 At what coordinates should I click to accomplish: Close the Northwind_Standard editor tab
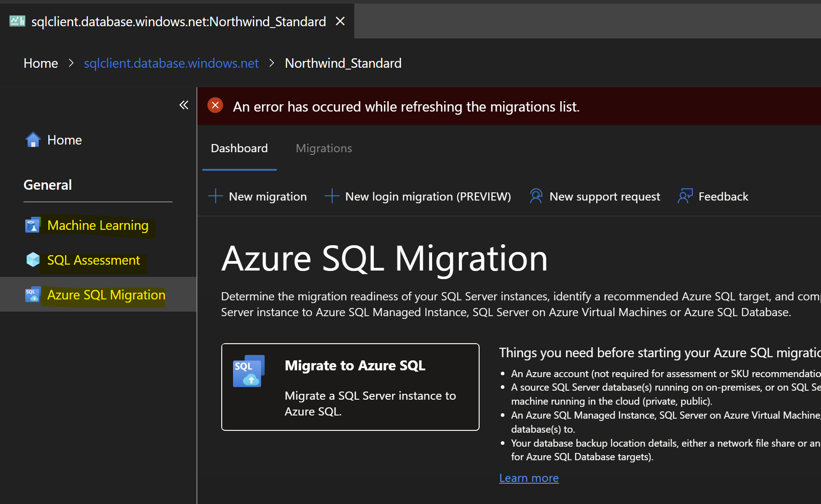tap(340, 21)
